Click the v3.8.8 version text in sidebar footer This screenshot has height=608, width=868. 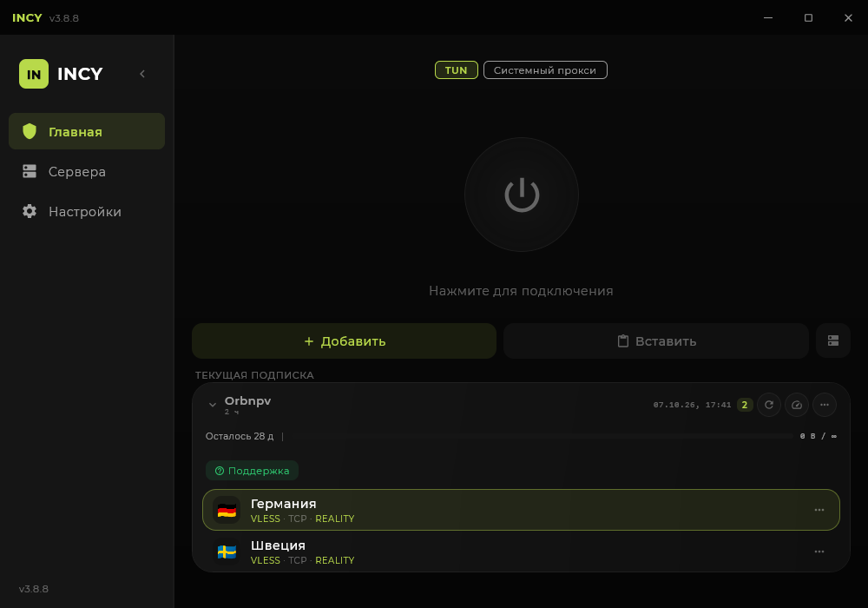(34, 589)
